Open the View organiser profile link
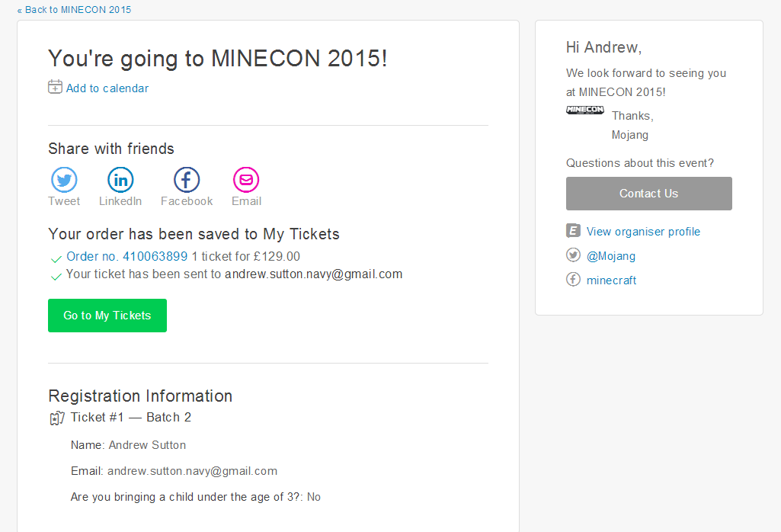Viewport: 781px width, 532px height. click(x=643, y=232)
